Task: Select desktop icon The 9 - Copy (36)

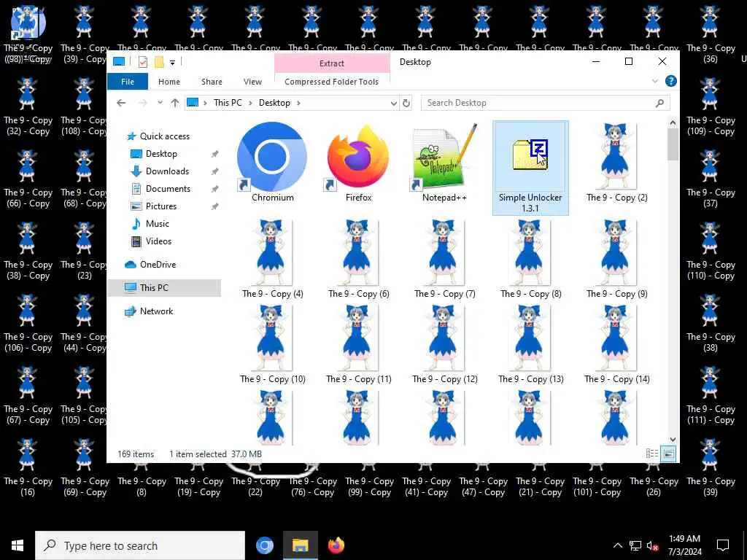Action: coord(711,34)
